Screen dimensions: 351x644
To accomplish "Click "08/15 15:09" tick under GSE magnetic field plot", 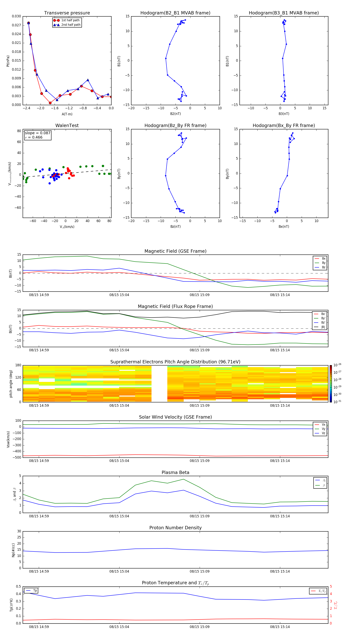I will click(x=199, y=295).
